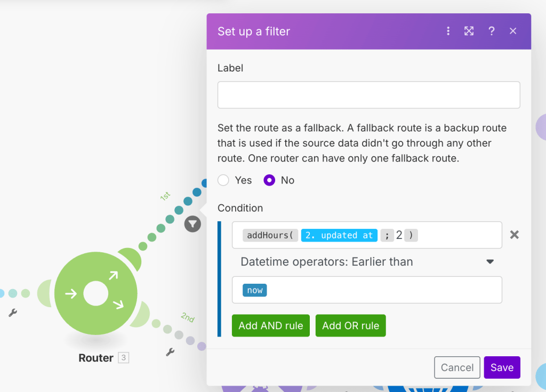Image resolution: width=546 pixels, height=392 pixels.
Task: Select Yes to make route a fallback
Action: [223, 180]
